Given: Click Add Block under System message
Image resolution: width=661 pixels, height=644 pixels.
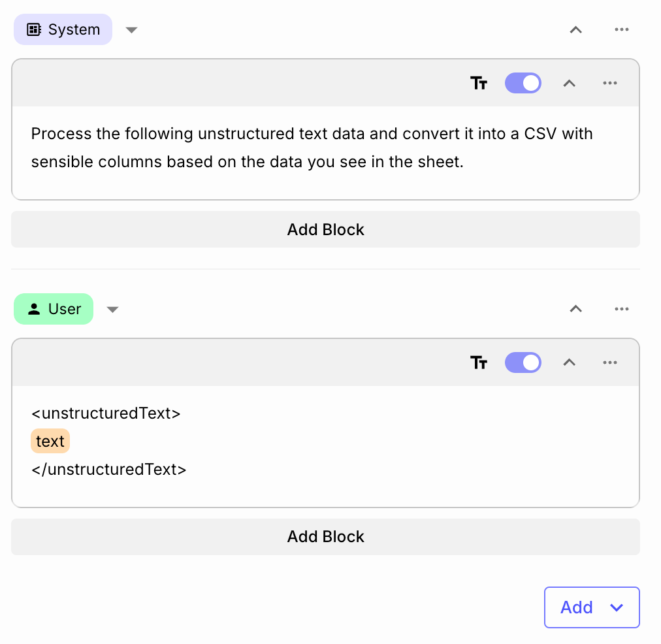Looking at the screenshot, I should 325,229.
